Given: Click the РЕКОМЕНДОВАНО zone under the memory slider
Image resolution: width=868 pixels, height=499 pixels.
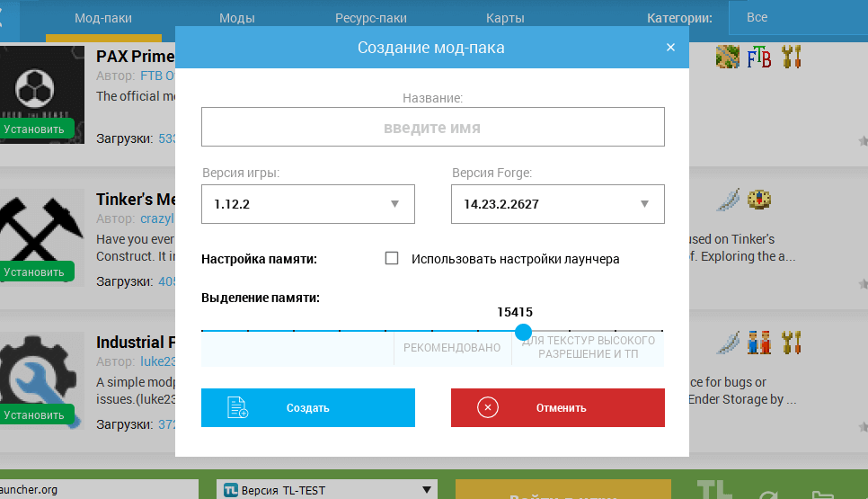Looking at the screenshot, I should tap(452, 347).
